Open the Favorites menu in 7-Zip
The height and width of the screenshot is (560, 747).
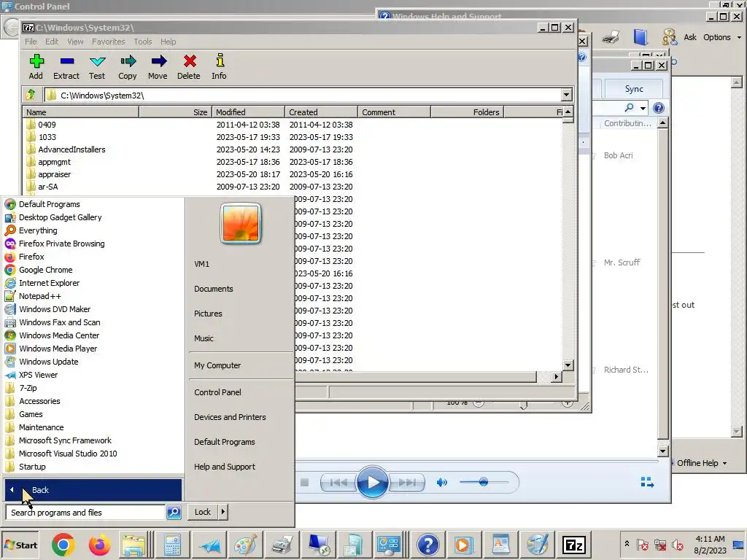point(108,42)
